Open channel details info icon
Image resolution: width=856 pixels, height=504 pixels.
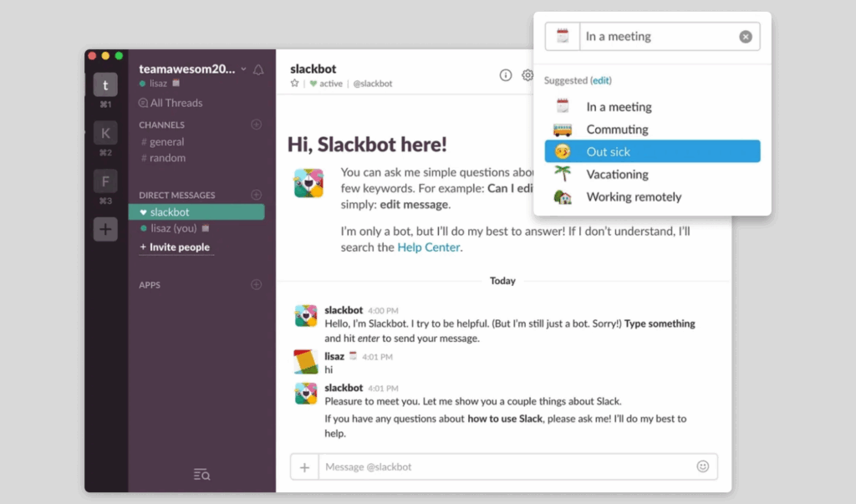point(506,75)
